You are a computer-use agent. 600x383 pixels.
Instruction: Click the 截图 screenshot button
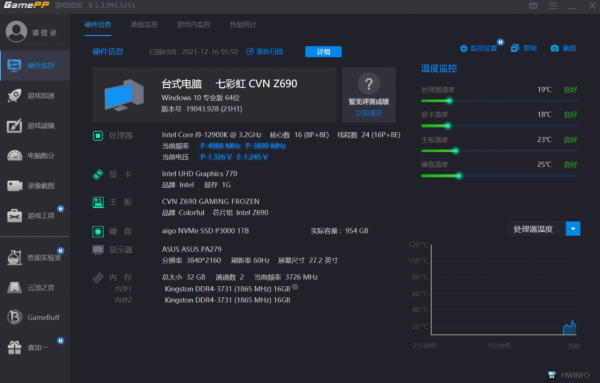tap(563, 48)
